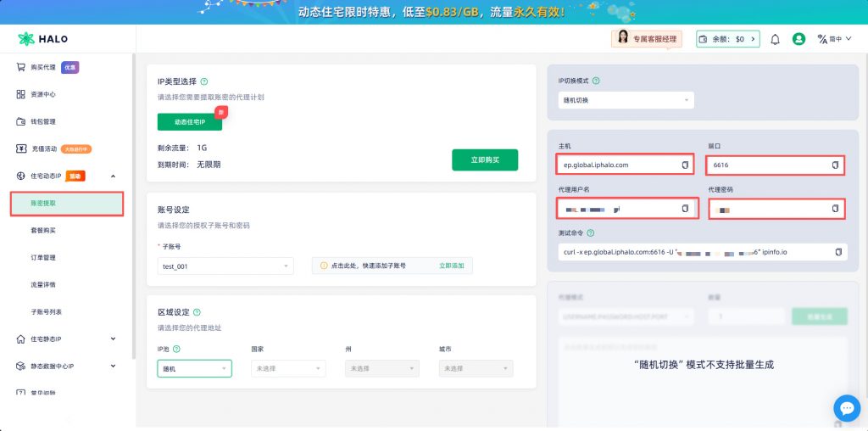
Task: Copy the curl test command
Action: (838, 252)
